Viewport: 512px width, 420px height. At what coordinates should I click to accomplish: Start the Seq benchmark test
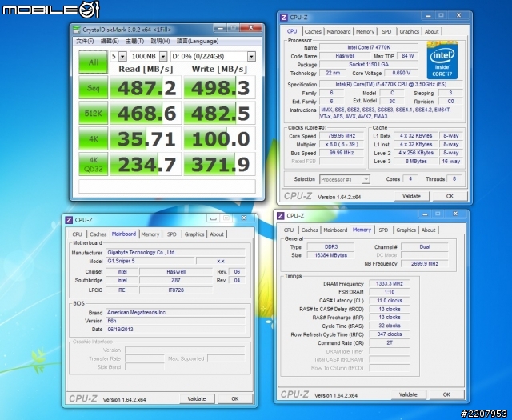(x=94, y=87)
